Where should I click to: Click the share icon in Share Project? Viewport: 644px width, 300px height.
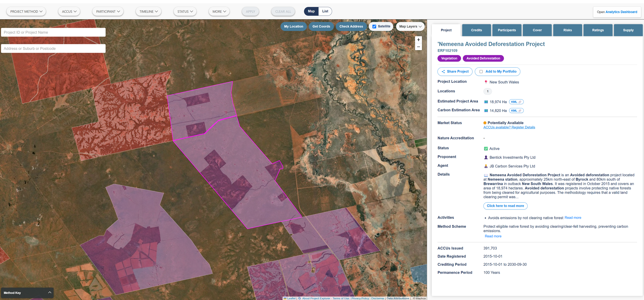(443, 72)
